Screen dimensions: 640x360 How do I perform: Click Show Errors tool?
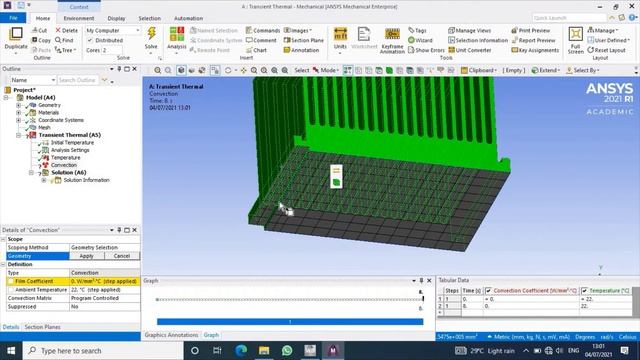click(x=426, y=50)
